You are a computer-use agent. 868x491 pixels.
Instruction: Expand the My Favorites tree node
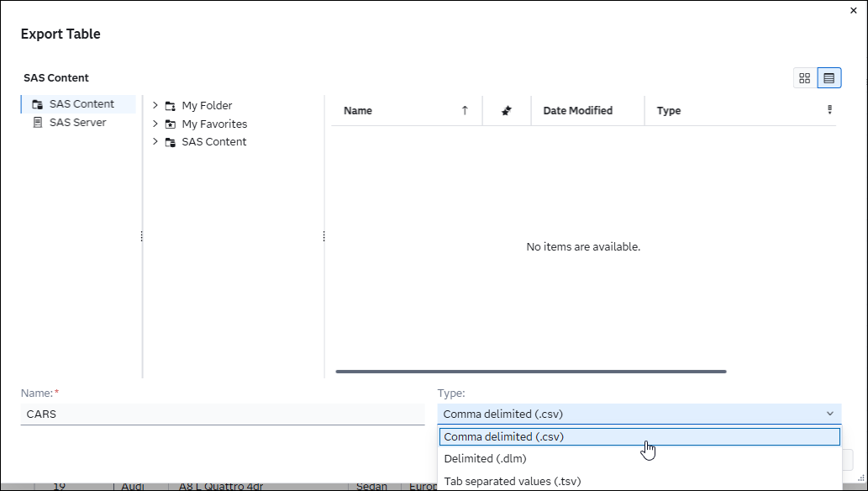point(155,124)
